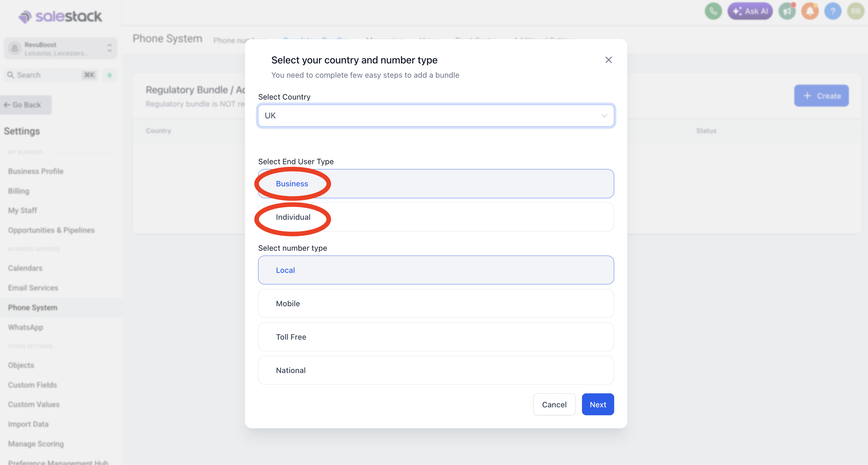
Task: Choose Mobile number type
Action: pos(436,304)
